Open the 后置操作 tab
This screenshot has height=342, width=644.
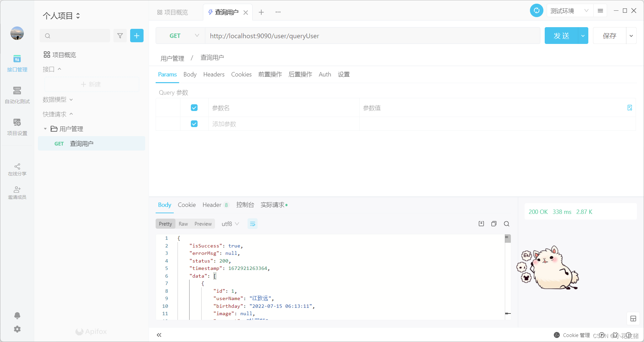click(x=300, y=74)
